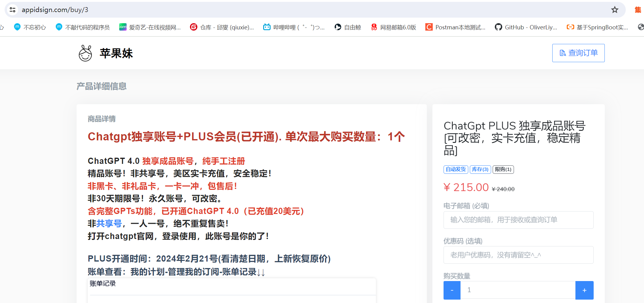Click the red extension icon beside address bar
644x303 pixels.
pos(638,10)
